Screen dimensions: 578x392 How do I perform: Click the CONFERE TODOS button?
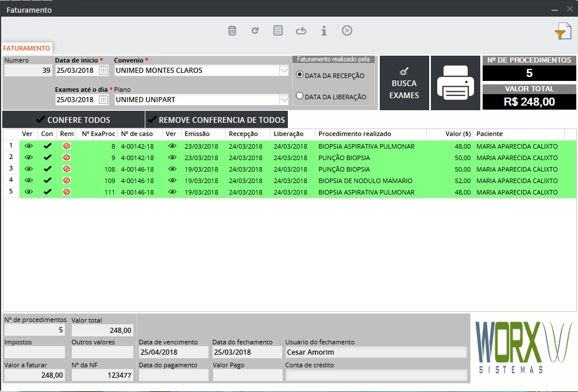[x=74, y=119]
